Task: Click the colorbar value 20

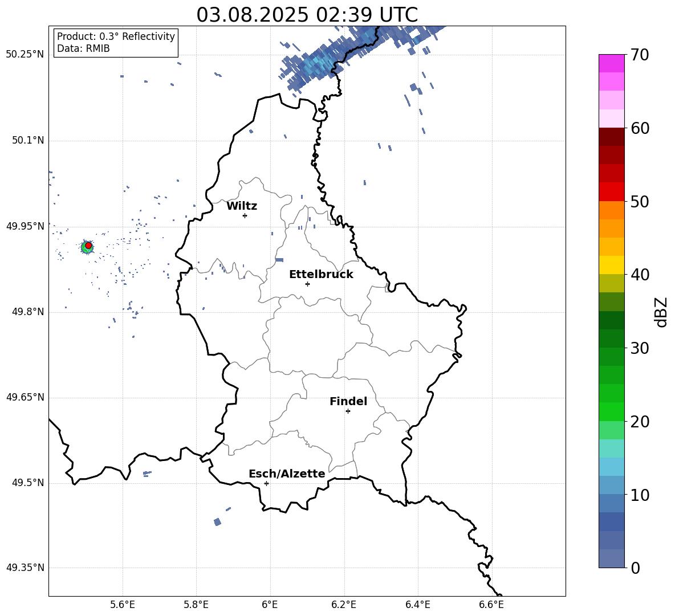Action: [640, 422]
